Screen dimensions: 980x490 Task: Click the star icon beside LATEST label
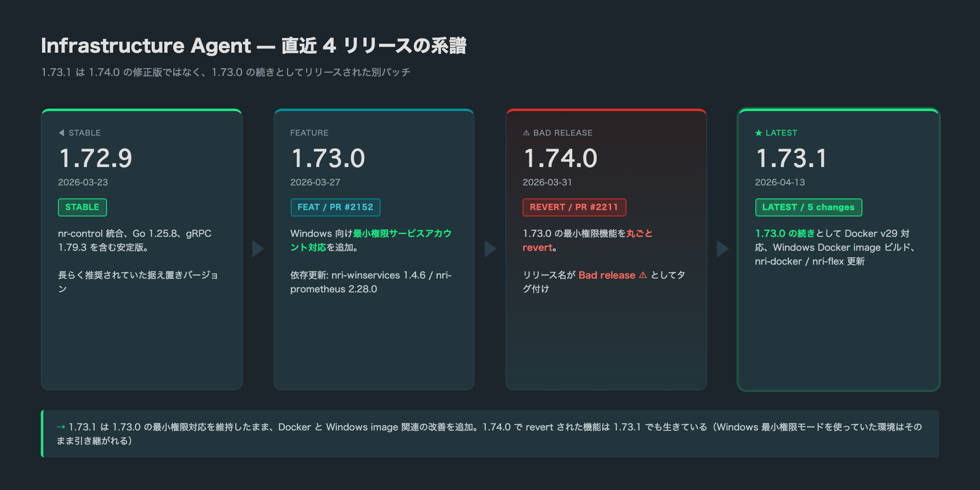pyautogui.click(x=759, y=133)
